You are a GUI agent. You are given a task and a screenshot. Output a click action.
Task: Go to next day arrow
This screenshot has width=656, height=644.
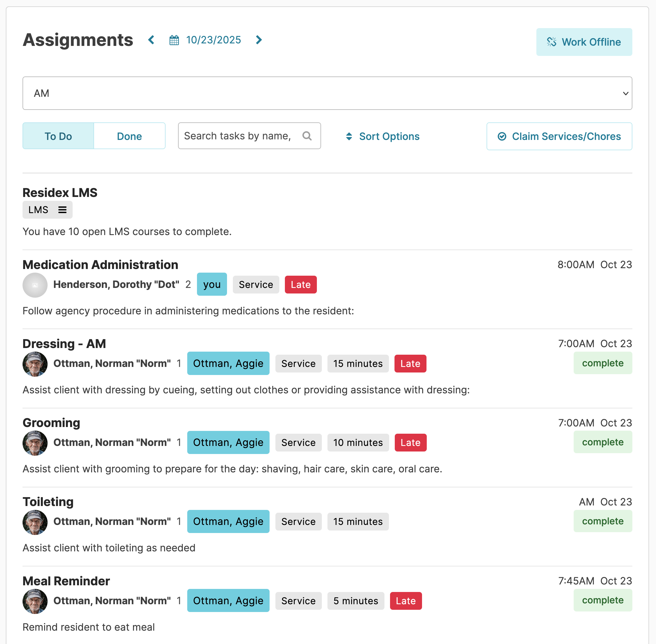[x=259, y=40]
